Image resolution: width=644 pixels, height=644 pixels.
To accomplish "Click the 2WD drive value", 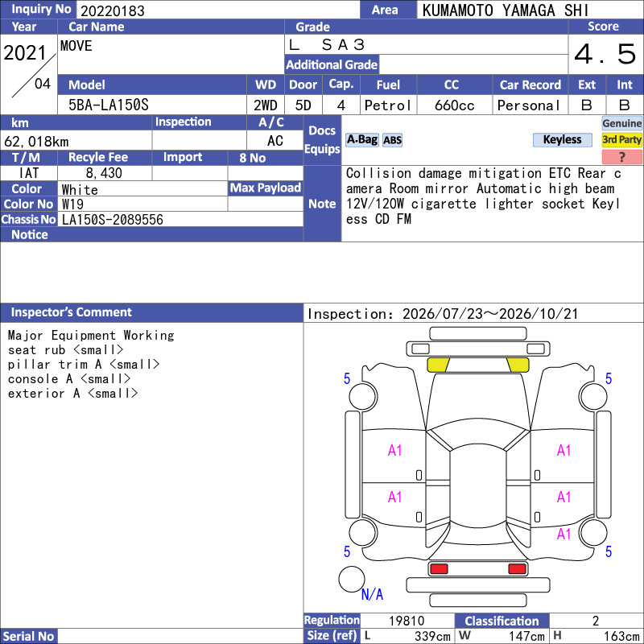I will 266,105.
